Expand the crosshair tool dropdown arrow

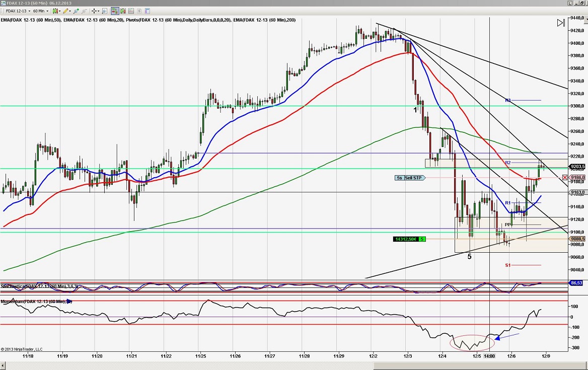(99, 11)
